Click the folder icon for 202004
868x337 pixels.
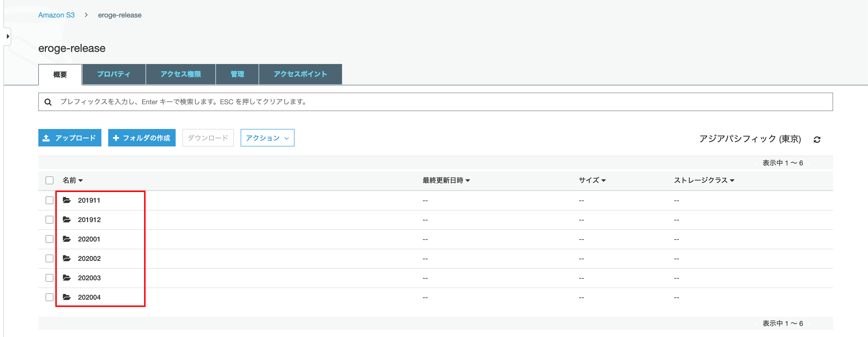pos(67,297)
